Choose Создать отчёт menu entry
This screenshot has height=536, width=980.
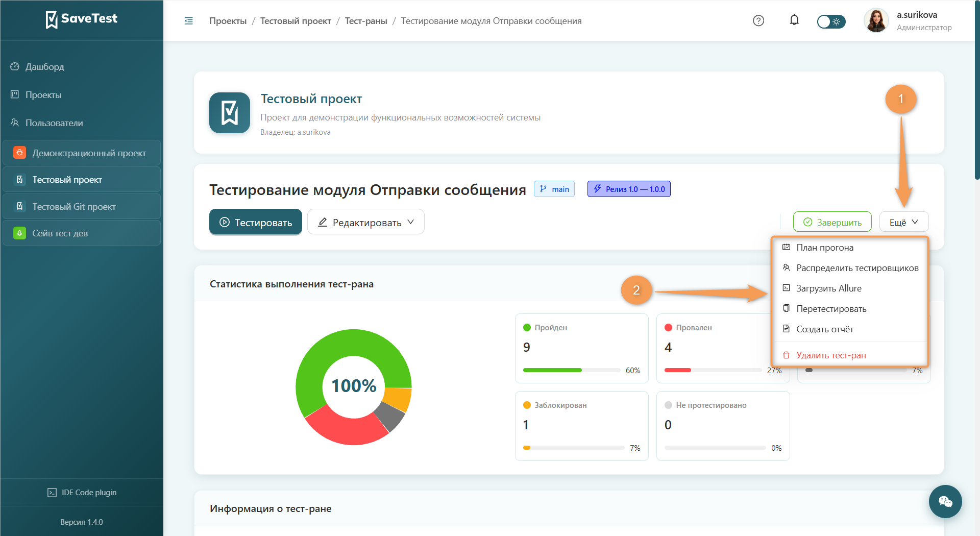[x=849, y=329]
